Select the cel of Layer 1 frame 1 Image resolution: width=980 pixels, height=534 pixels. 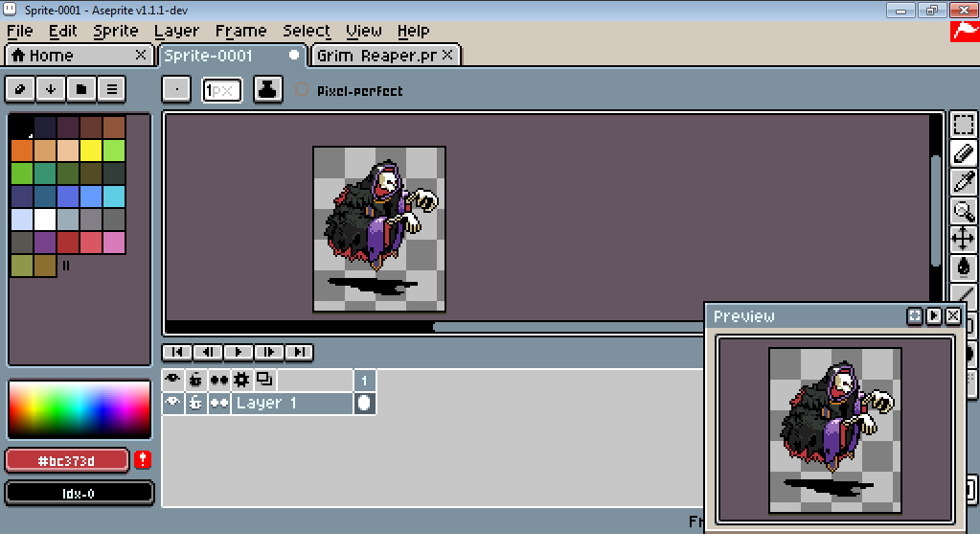[x=364, y=403]
